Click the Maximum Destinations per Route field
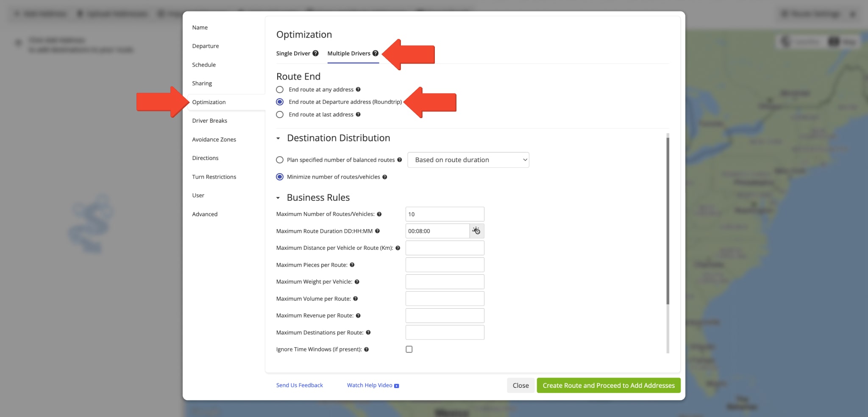This screenshot has width=868, height=417. pyautogui.click(x=445, y=333)
